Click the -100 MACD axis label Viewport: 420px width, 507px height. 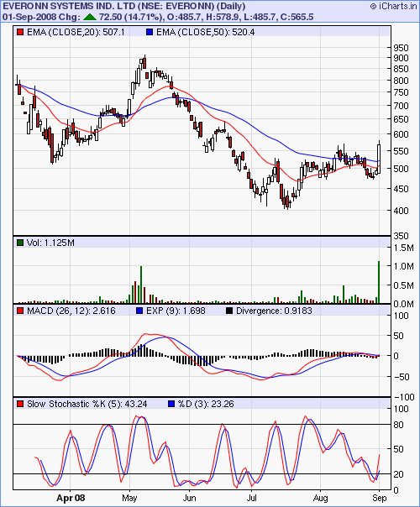point(403,397)
